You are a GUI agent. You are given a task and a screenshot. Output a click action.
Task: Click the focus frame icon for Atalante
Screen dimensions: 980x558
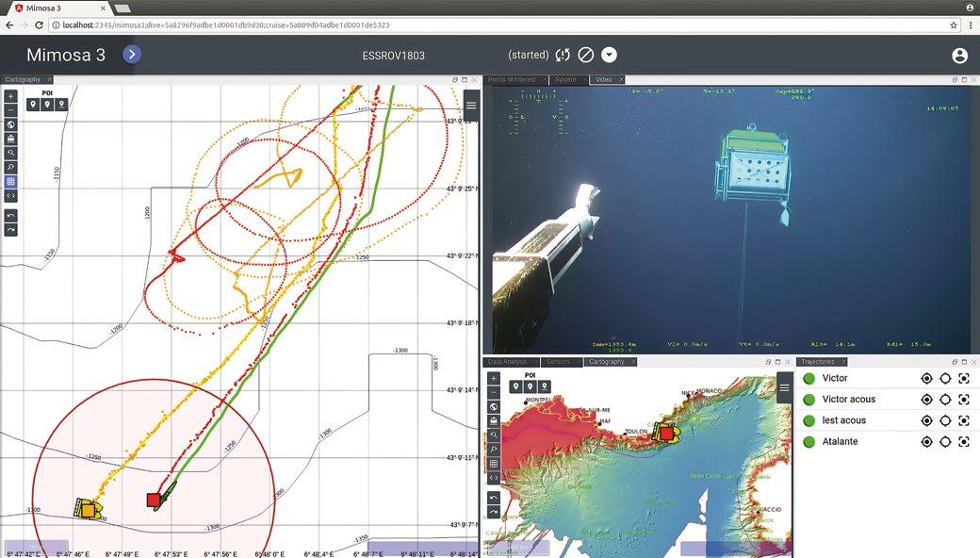coord(964,442)
